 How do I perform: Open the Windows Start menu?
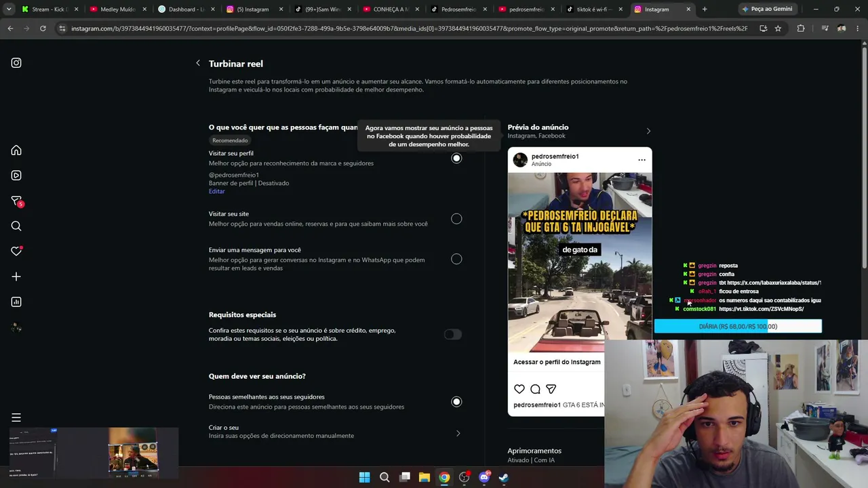[x=364, y=477]
